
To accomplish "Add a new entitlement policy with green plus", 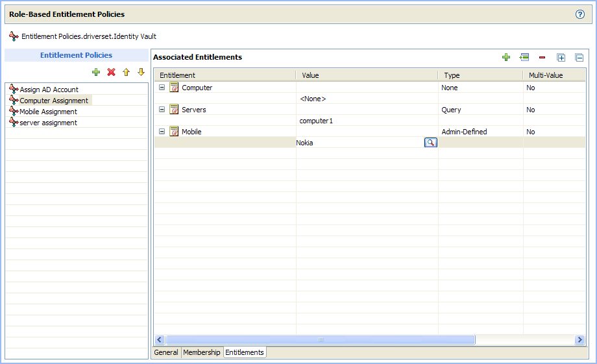I will 96,72.
